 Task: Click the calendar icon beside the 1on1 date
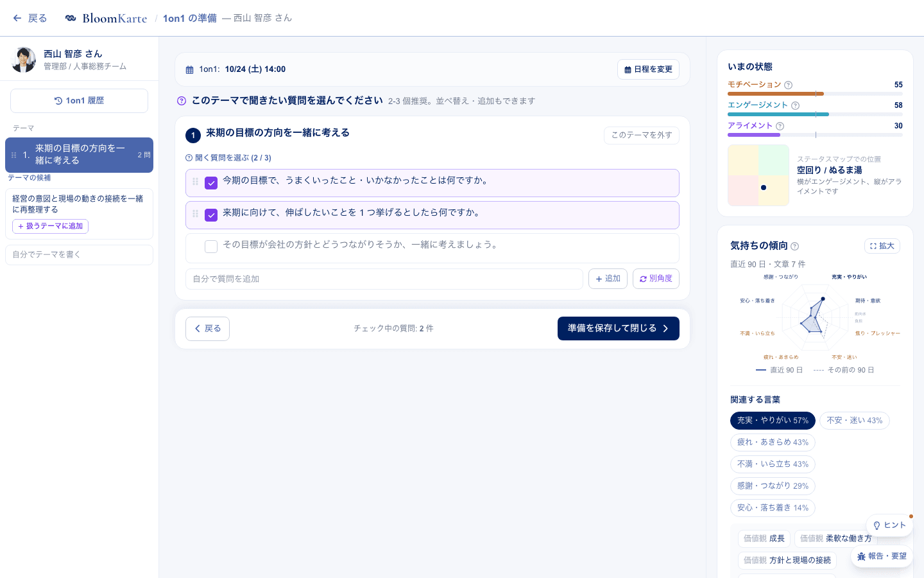tap(189, 70)
